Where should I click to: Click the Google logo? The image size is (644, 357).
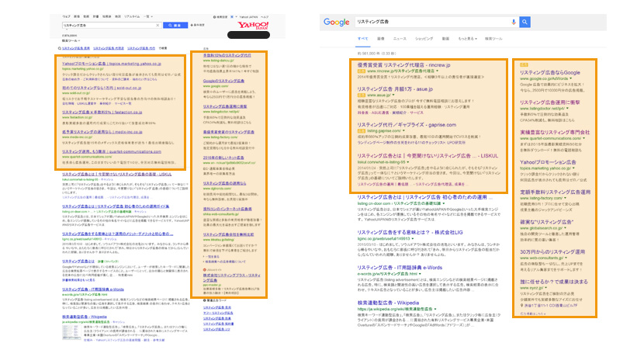[x=337, y=23]
